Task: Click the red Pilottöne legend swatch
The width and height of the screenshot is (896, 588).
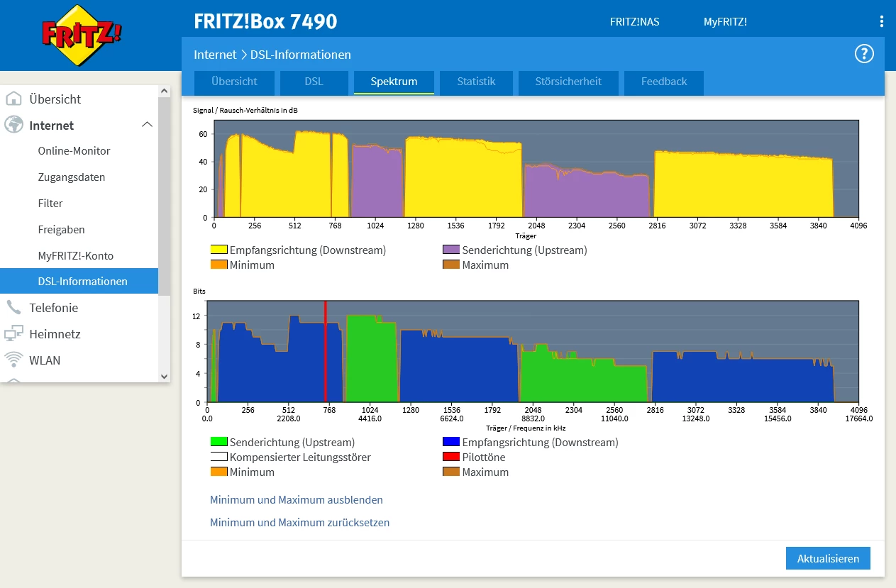Action: click(451, 457)
